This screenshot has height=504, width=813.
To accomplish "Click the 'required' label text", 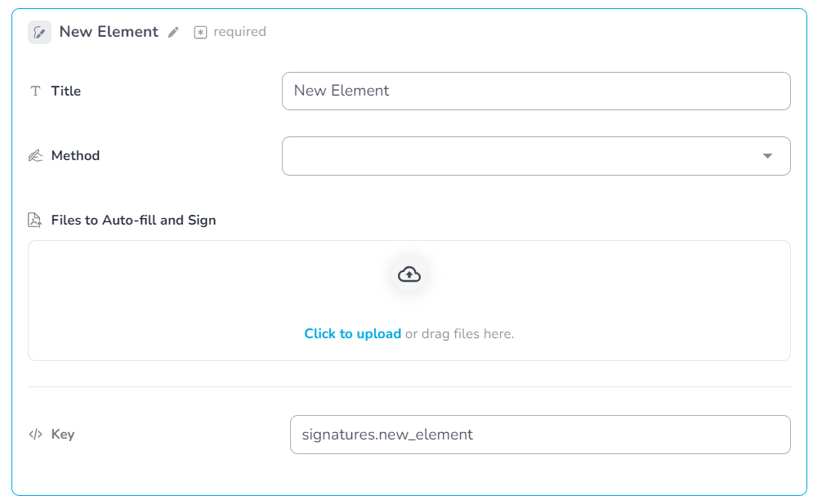I will (239, 32).
